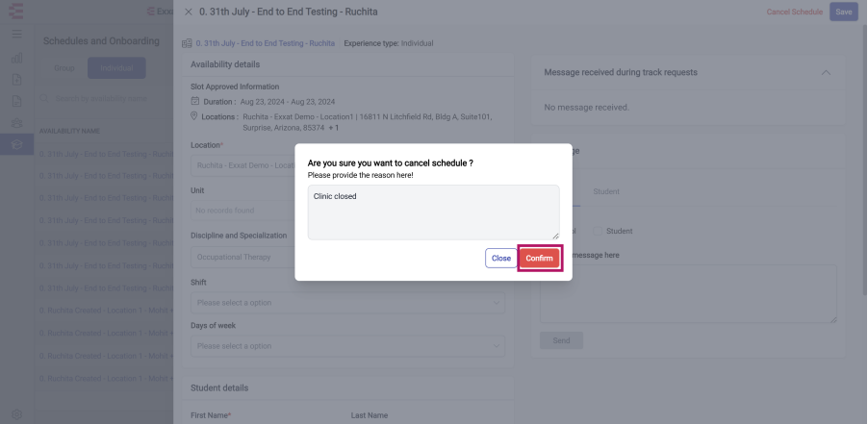
Task: Open the Days of week dropdown
Action: point(347,346)
